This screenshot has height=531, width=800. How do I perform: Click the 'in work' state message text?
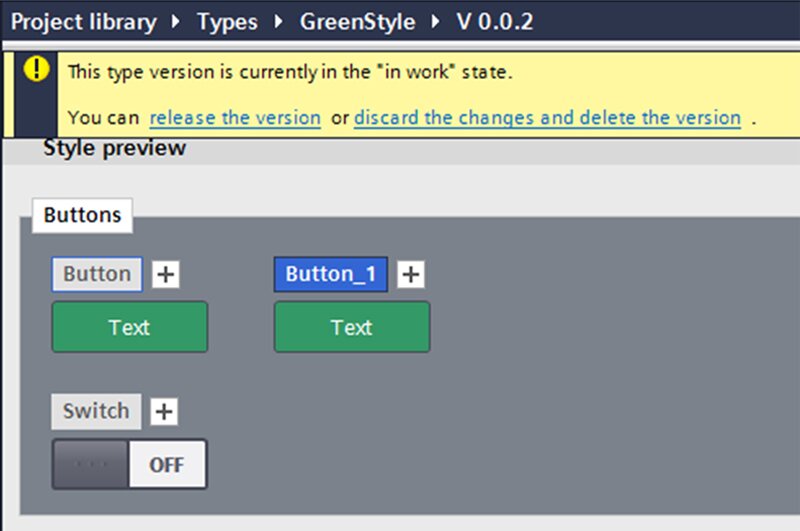pos(290,72)
